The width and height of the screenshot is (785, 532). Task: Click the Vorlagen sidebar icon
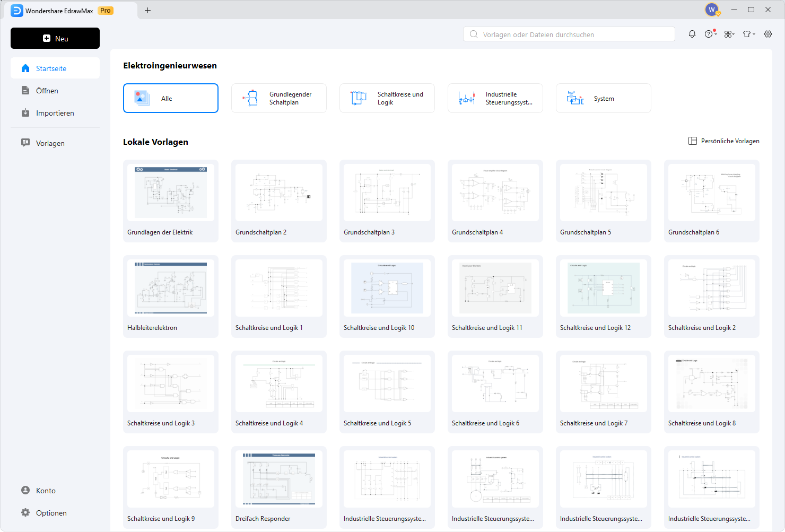pyautogui.click(x=25, y=143)
